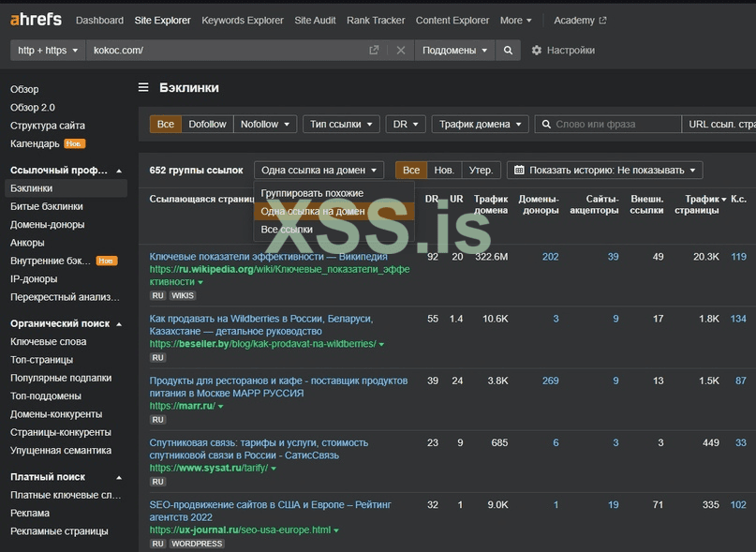Click the search magnifier button
Image resolution: width=756 pixels, height=552 pixels.
(508, 51)
